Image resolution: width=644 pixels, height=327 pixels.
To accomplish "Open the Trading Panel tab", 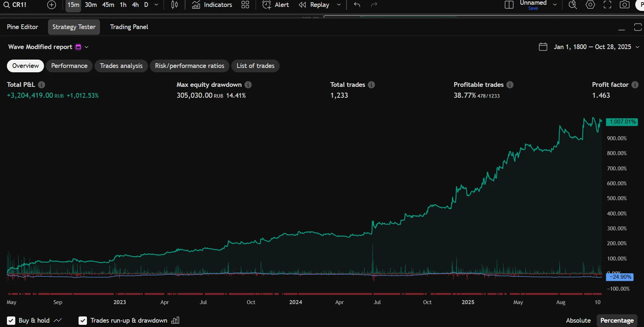I will coord(129,27).
